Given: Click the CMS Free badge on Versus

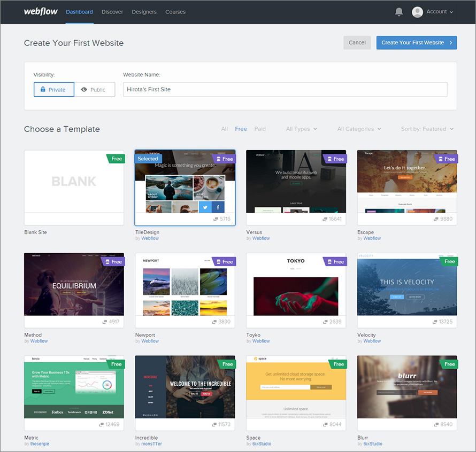Looking at the screenshot, I should 335,159.
